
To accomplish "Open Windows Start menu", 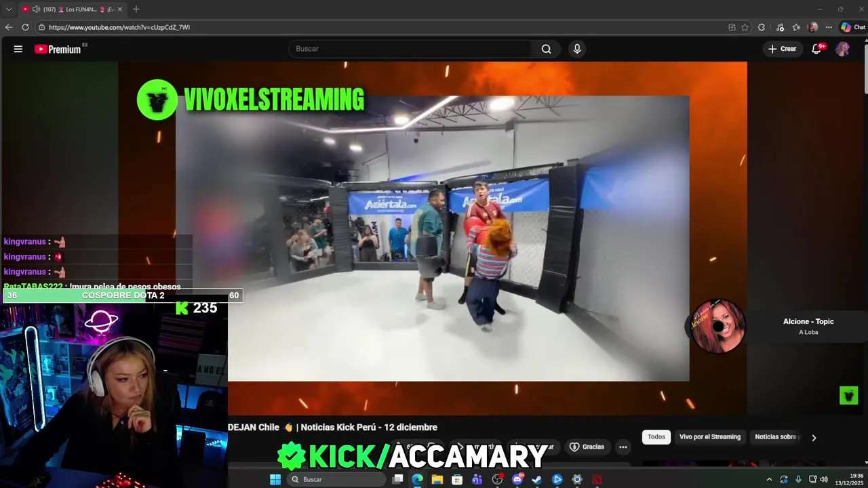I will (275, 479).
